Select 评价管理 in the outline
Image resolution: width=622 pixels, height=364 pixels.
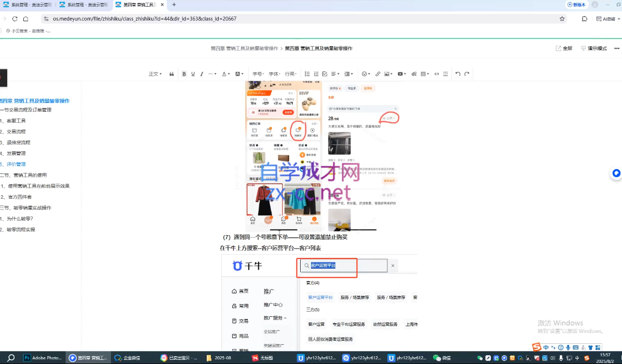(x=14, y=164)
